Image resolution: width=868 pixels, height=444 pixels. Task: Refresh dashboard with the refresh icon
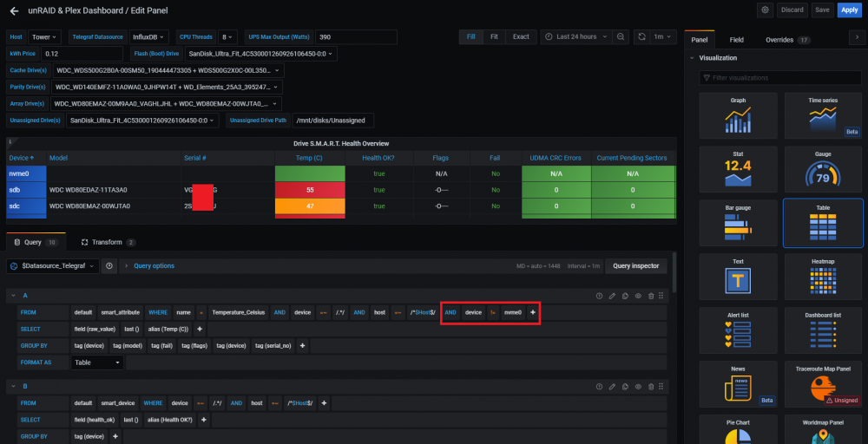tap(641, 37)
